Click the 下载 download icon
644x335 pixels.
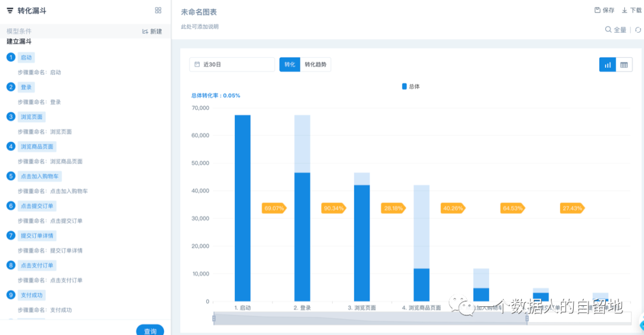point(624,10)
